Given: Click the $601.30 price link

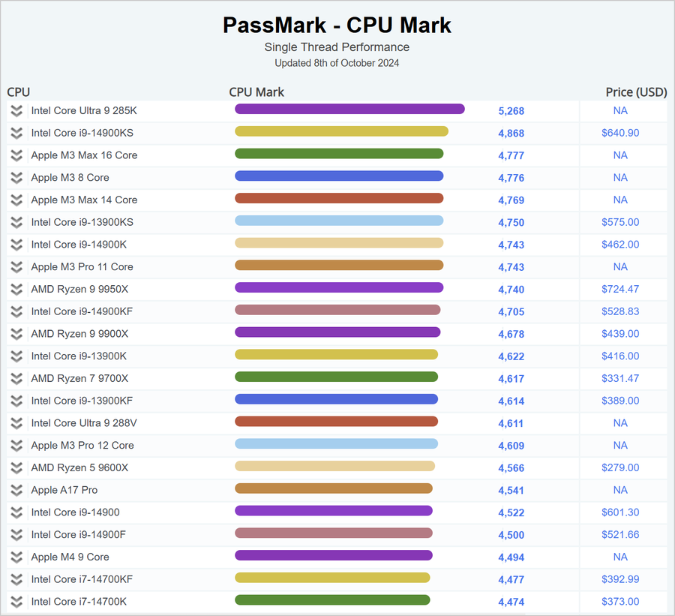Looking at the screenshot, I should pos(620,512).
